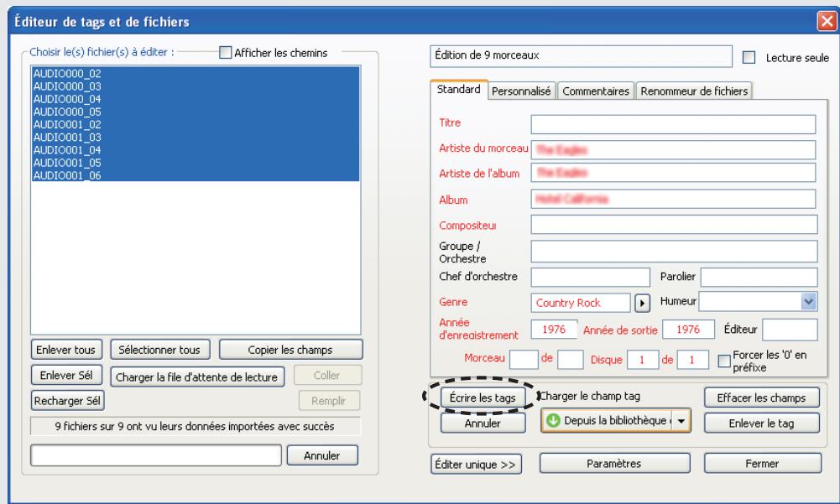
Task: Click the Genre field showing Country Rock
Action: (x=581, y=303)
